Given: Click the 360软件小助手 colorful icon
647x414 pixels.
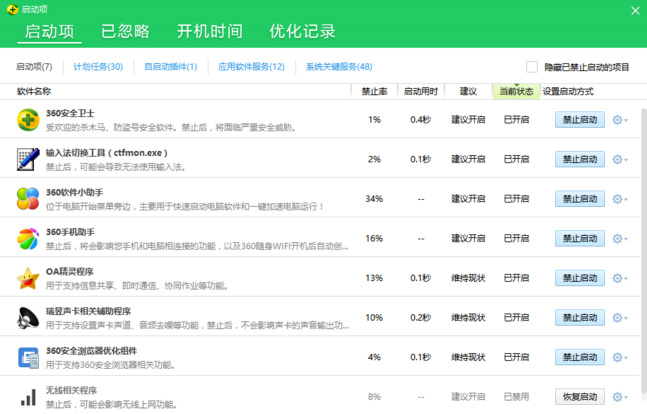Looking at the screenshot, I should click(x=28, y=199).
